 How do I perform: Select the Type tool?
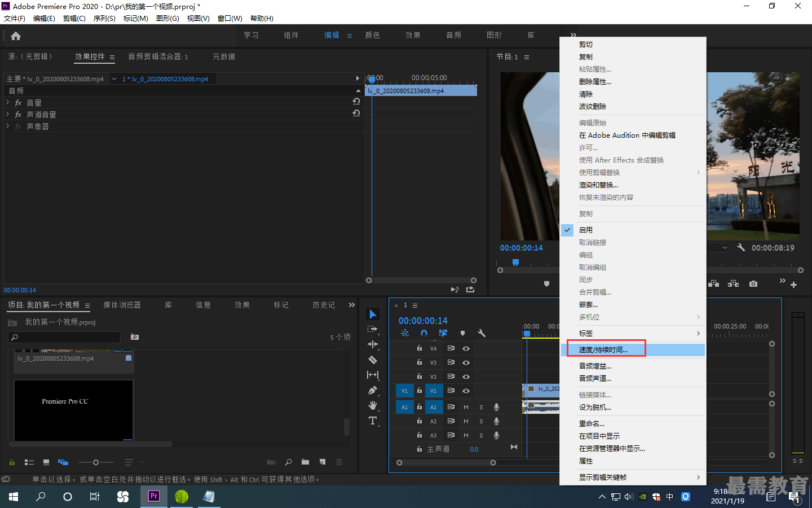[373, 421]
